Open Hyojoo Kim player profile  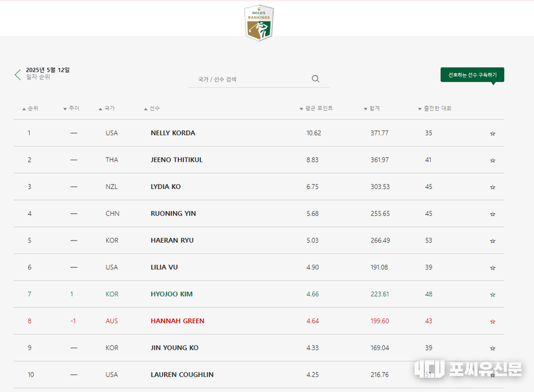pos(172,294)
